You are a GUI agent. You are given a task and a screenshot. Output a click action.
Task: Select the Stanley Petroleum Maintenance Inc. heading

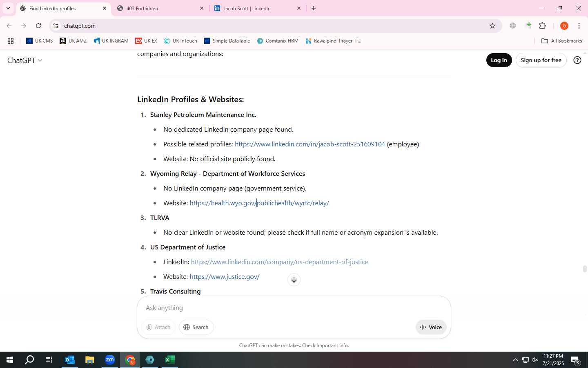point(203,115)
